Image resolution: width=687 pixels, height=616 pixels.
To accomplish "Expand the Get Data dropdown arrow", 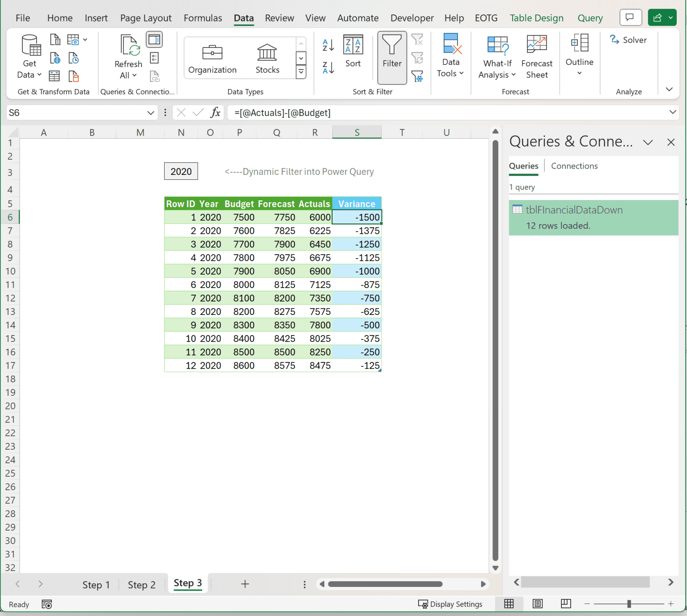I will pos(40,75).
